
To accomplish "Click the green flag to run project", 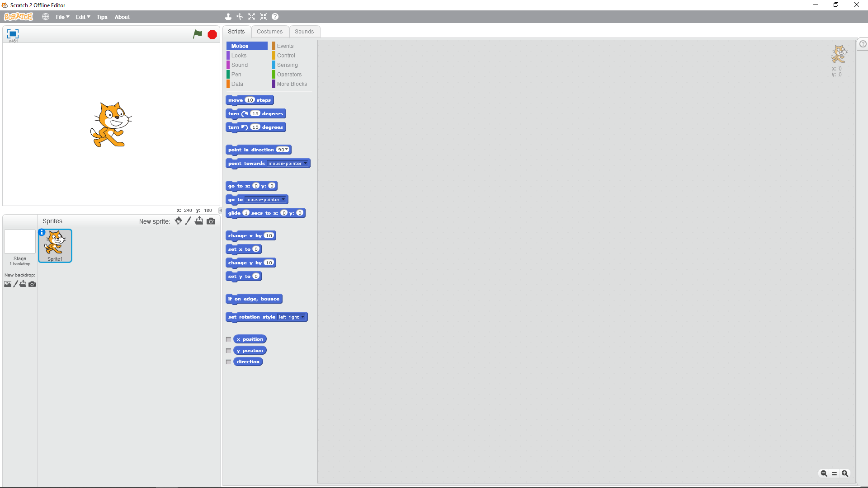I will point(198,33).
